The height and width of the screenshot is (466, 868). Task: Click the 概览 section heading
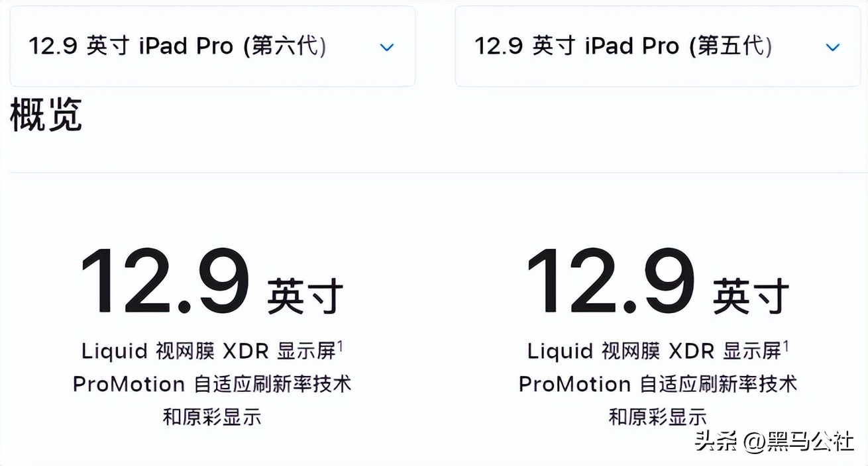(x=46, y=116)
